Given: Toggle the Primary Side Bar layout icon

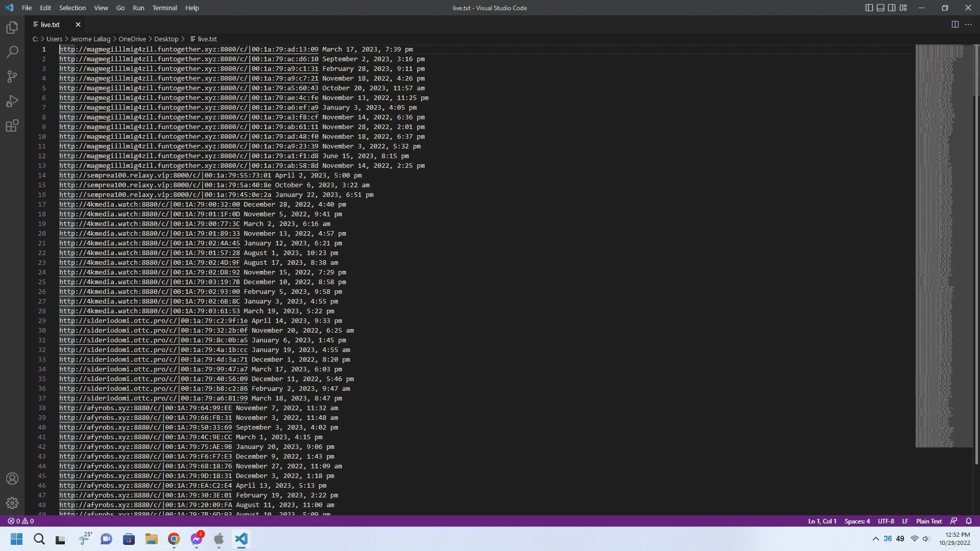Looking at the screenshot, I should pyautogui.click(x=869, y=8).
